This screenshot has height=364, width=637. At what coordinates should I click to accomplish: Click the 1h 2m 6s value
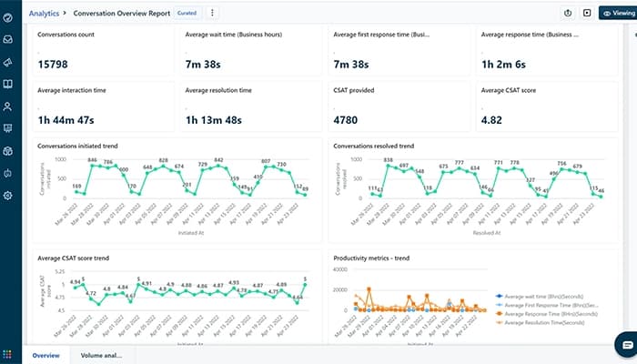[504, 65]
